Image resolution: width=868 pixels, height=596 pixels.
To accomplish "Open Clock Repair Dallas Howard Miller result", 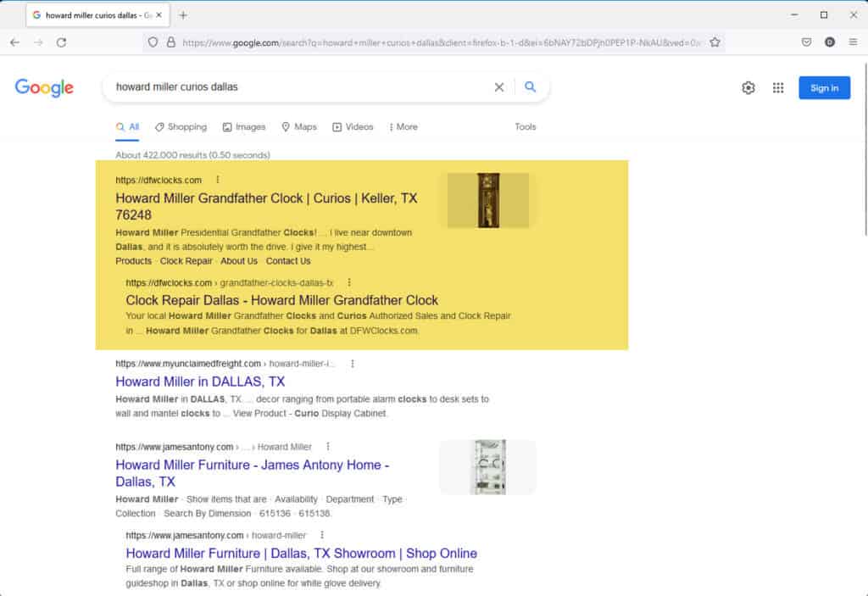I will click(x=281, y=300).
